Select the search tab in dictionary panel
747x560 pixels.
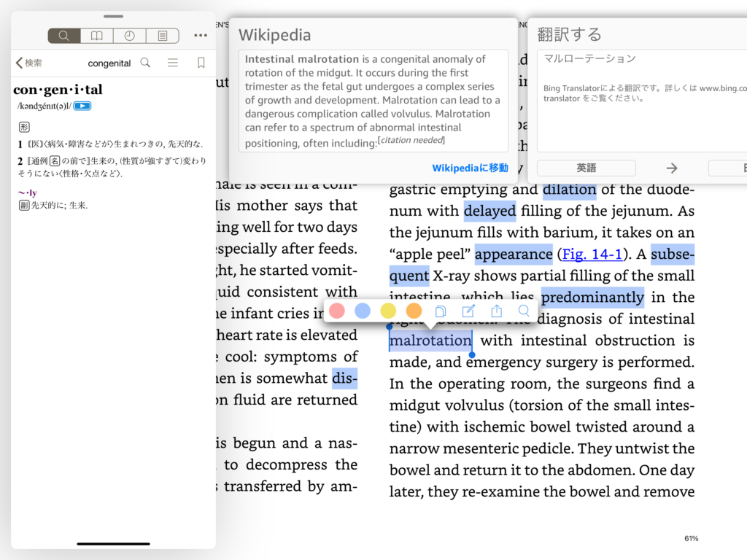point(64,36)
